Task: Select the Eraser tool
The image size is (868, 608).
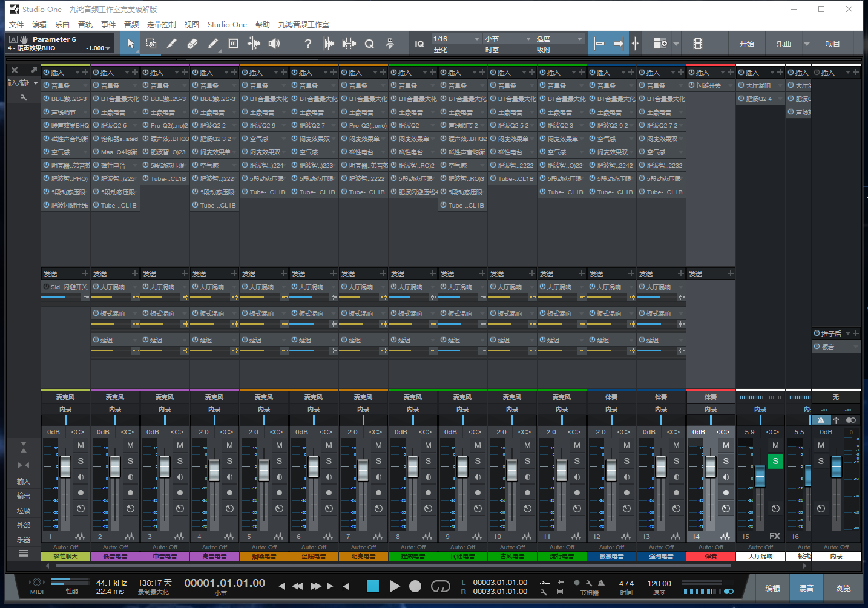Action: (192, 44)
